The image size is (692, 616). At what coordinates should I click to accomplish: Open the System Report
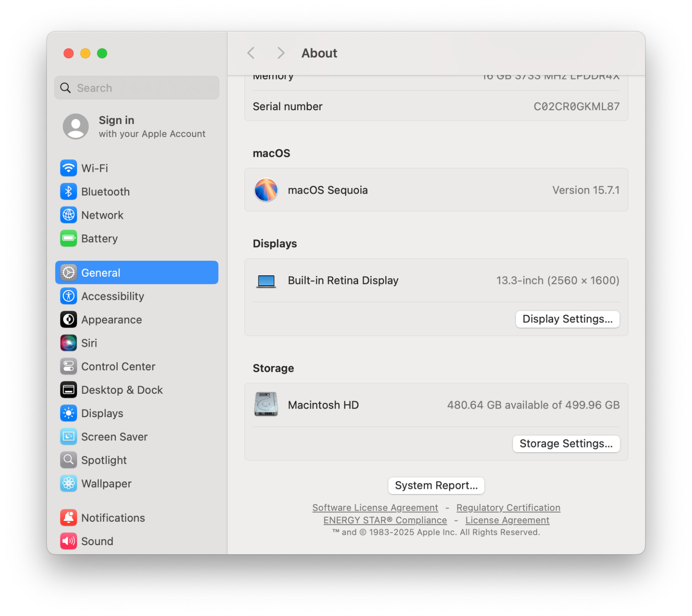pyautogui.click(x=436, y=485)
